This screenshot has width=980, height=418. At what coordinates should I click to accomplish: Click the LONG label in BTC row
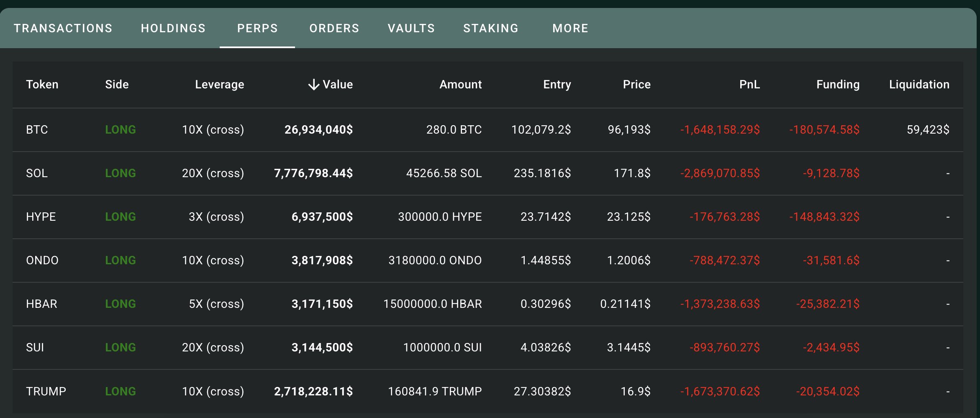121,130
